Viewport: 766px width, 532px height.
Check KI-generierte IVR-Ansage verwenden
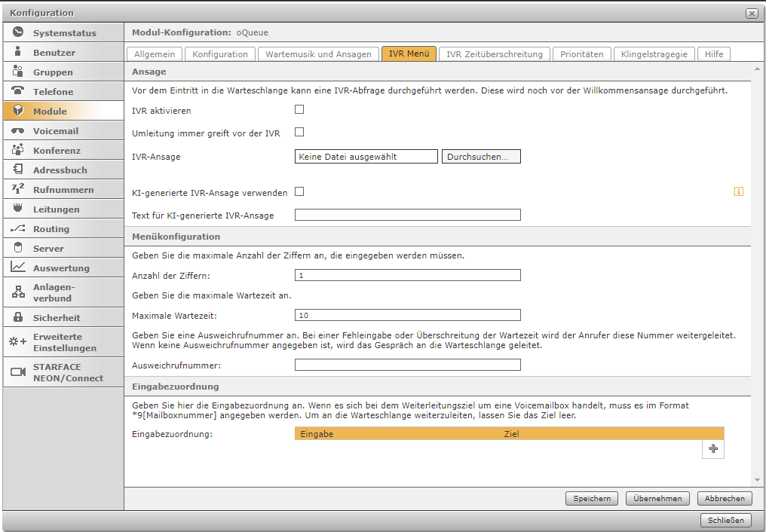(x=299, y=192)
